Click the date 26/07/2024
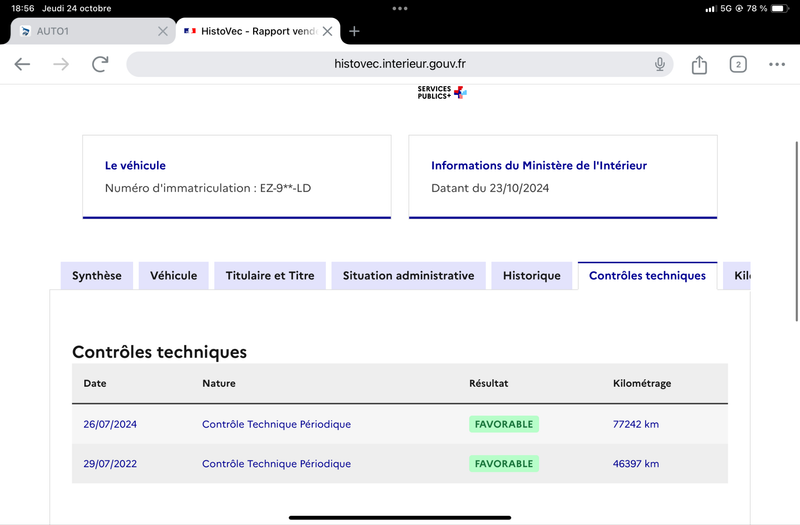This screenshot has height=525, width=800. (110, 424)
